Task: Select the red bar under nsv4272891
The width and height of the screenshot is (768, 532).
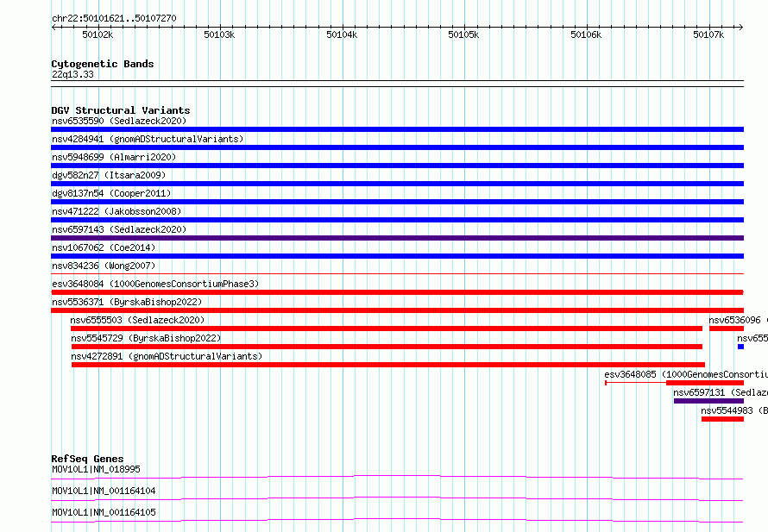Action: tap(387, 365)
